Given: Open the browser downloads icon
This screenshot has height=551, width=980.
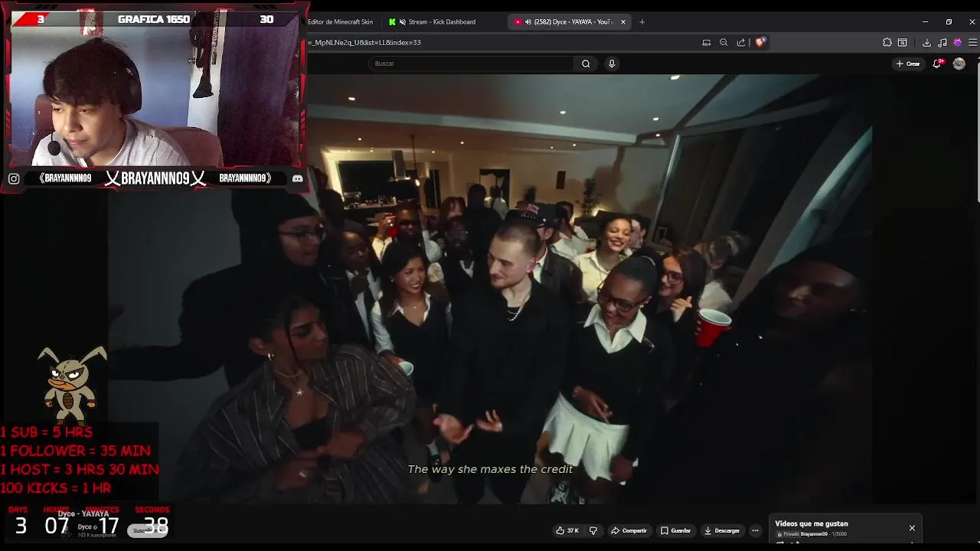Looking at the screenshot, I should (x=926, y=43).
